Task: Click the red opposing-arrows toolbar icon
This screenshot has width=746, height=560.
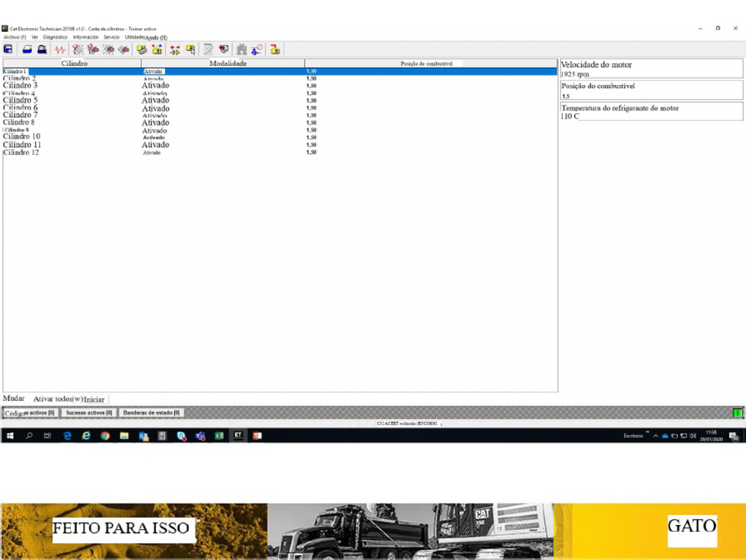Action: pyautogui.click(x=175, y=50)
